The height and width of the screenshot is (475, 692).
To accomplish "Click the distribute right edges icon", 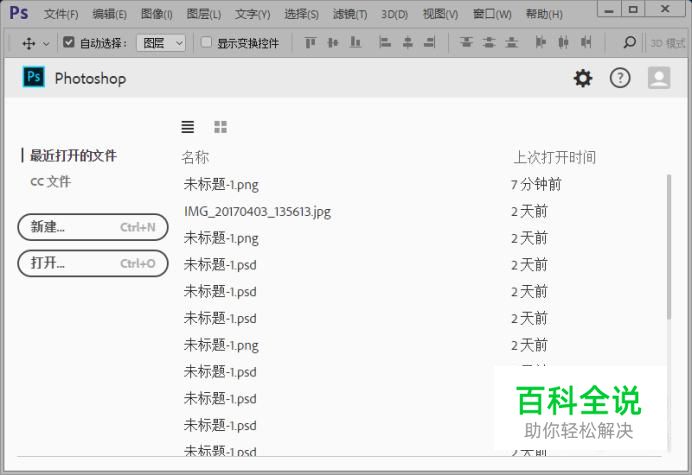I will coord(586,42).
